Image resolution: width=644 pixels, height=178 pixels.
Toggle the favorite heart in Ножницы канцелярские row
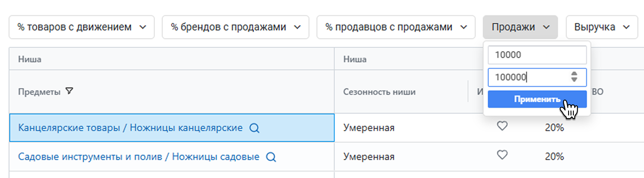tap(502, 126)
